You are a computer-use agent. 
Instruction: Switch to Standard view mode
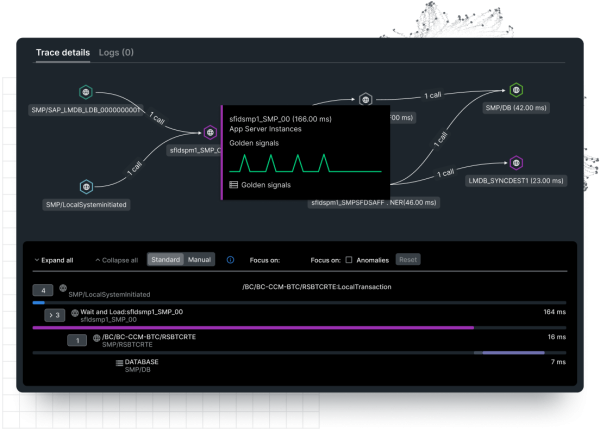click(x=165, y=260)
